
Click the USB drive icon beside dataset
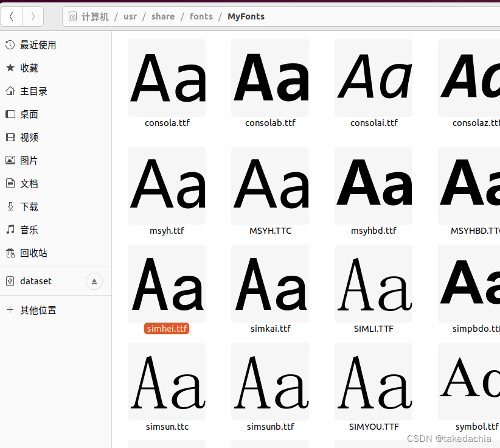pyautogui.click(x=10, y=281)
